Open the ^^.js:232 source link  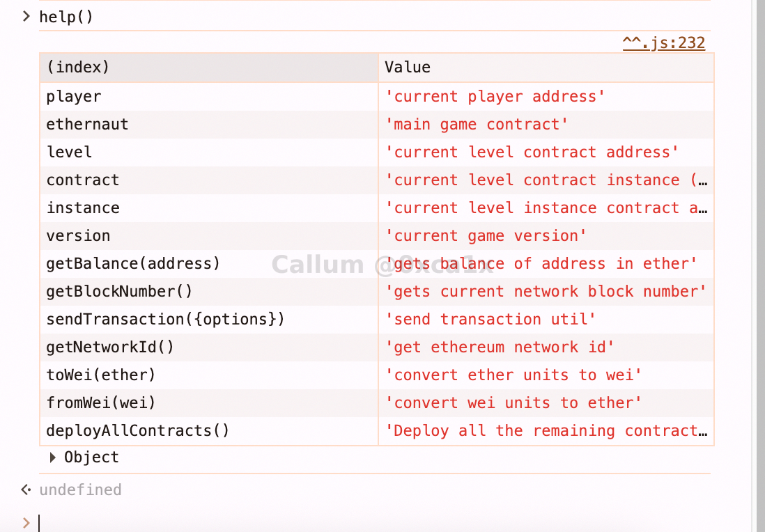[x=663, y=43]
